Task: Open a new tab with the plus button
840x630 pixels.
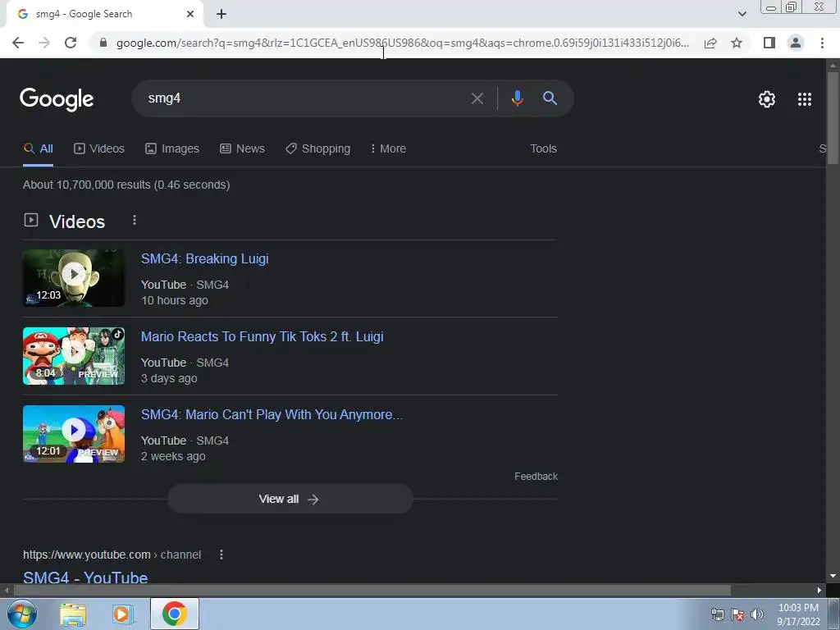Action: coord(221,14)
